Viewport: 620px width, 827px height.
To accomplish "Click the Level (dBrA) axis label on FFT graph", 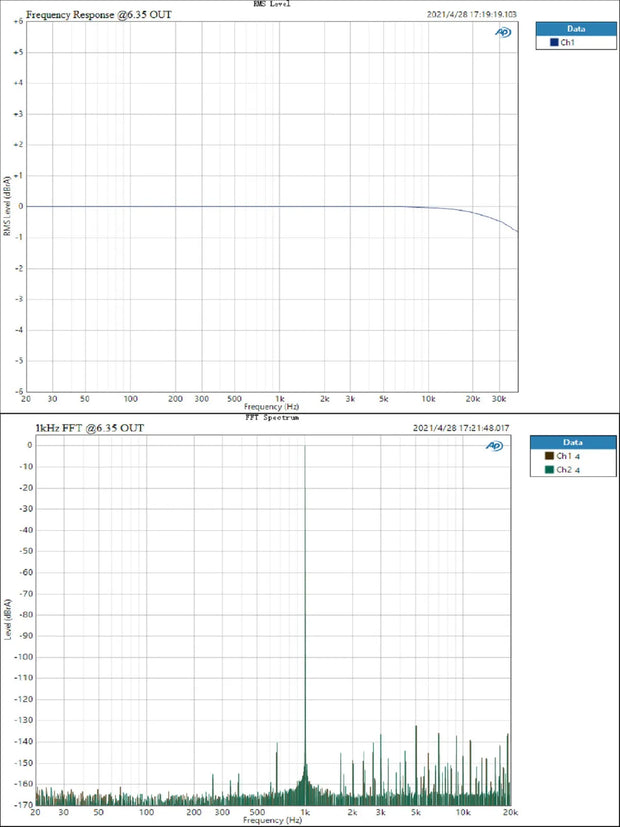I will [x=8, y=620].
